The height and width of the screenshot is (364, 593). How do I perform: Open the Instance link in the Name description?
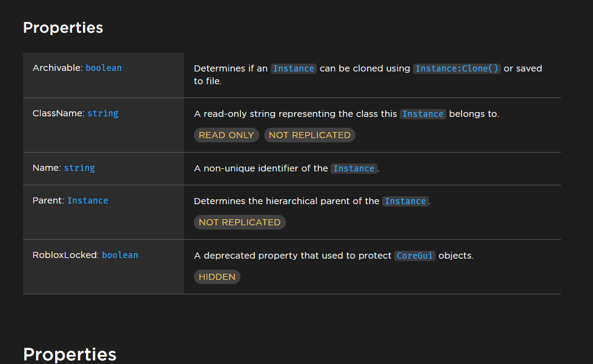click(354, 168)
